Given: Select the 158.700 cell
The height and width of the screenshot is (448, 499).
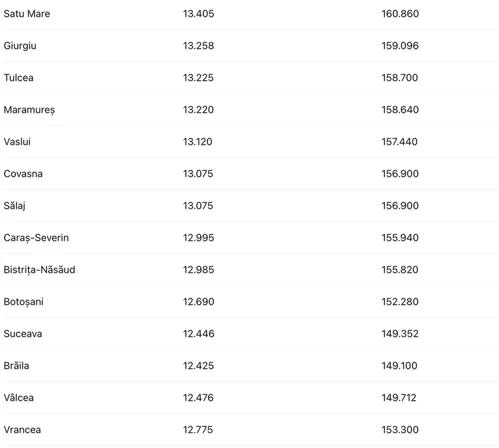Looking at the screenshot, I should (400, 78).
